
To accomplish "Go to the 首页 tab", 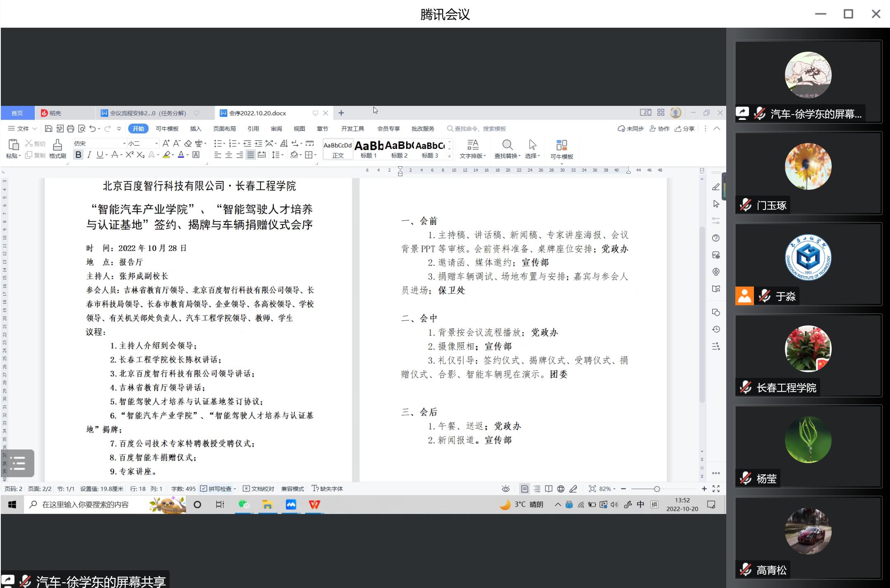I will [17, 113].
